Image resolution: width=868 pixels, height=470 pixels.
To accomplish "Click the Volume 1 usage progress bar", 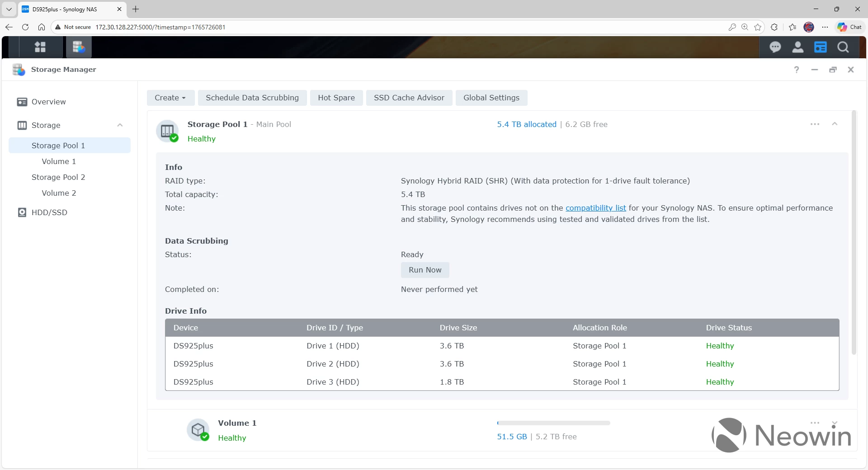I will click(x=553, y=423).
